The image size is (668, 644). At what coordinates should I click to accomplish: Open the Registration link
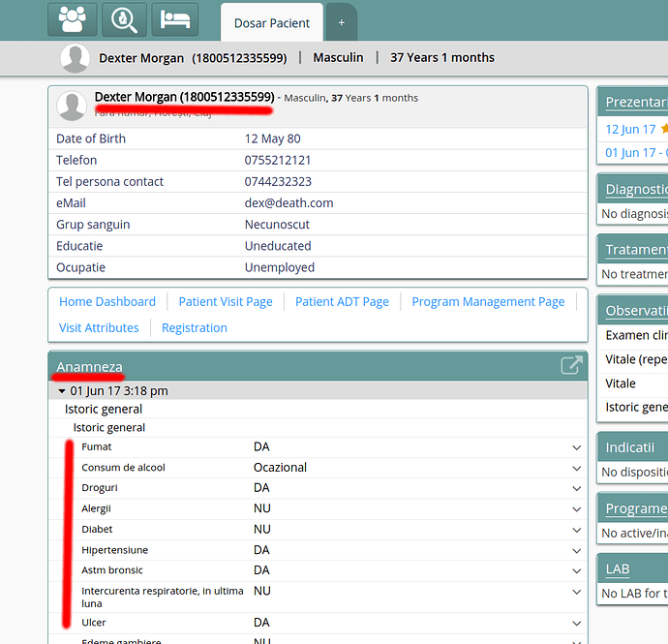(x=195, y=327)
